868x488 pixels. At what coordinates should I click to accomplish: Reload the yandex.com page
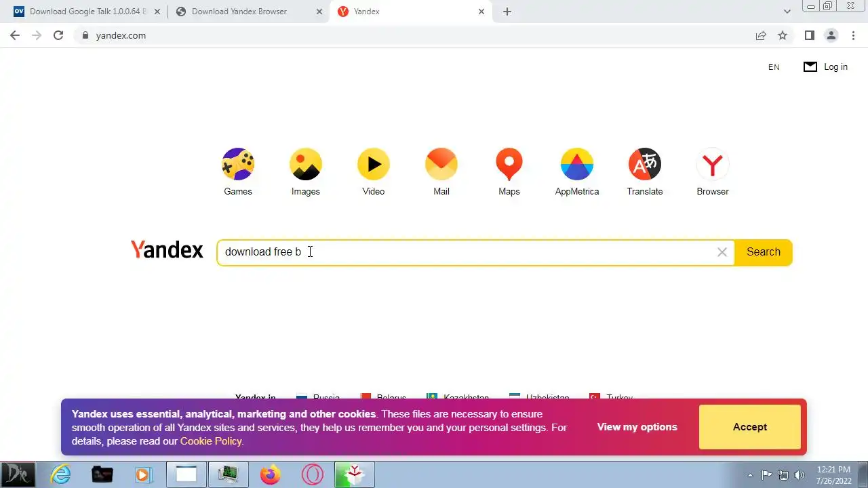pyautogui.click(x=58, y=35)
